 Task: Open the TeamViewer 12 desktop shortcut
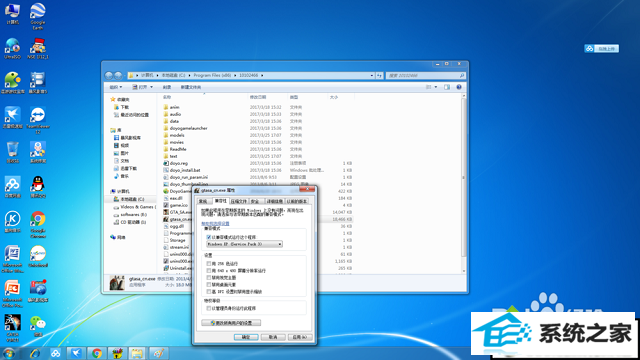pyautogui.click(x=38, y=120)
